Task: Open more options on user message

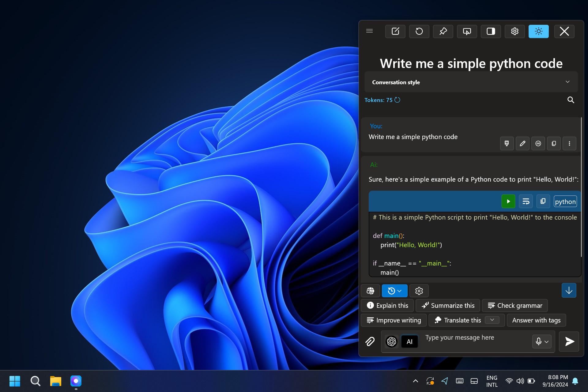Action: 569,143
